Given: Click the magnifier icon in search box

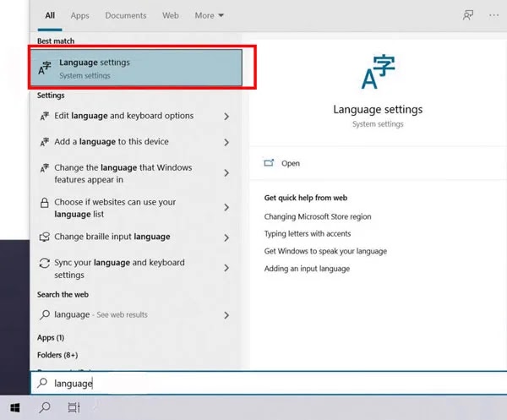Looking at the screenshot, I should 42,383.
